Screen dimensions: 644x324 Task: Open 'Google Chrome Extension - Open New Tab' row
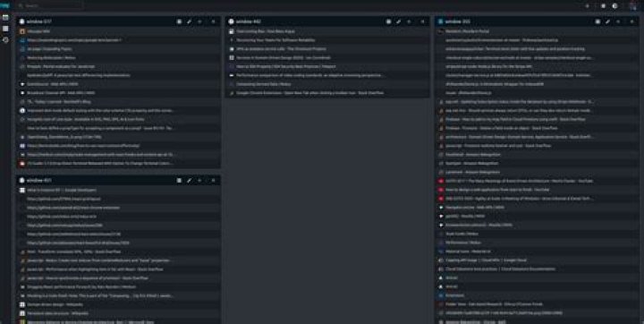coord(327,93)
